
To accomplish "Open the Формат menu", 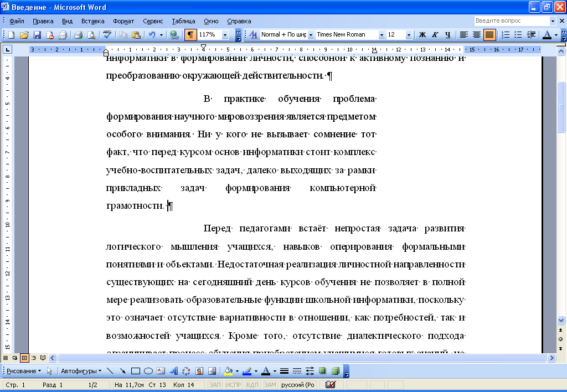I will click(123, 21).
